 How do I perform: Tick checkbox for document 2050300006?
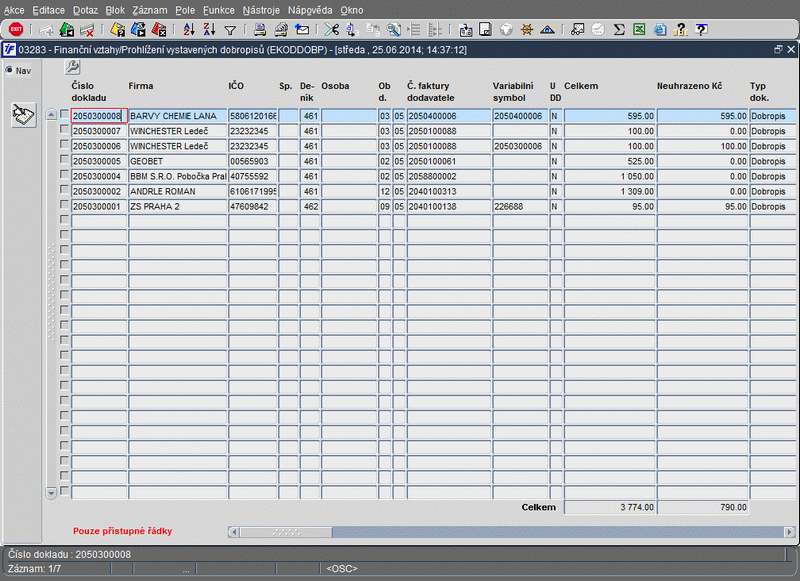64,144
